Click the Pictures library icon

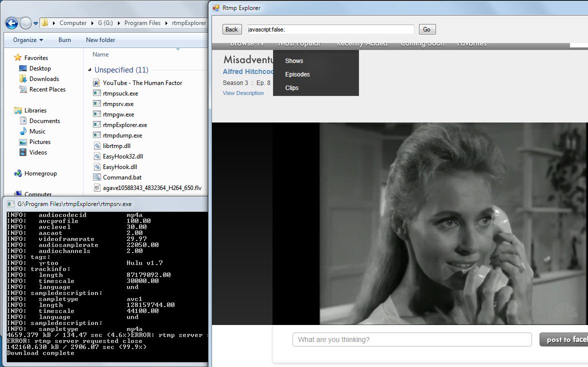point(23,141)
